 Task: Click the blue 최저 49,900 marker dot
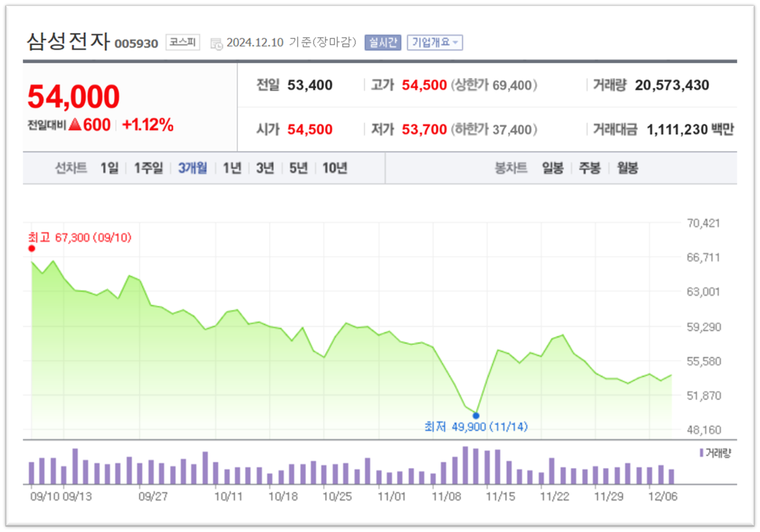pyautogui.click(x=476, y=416)
